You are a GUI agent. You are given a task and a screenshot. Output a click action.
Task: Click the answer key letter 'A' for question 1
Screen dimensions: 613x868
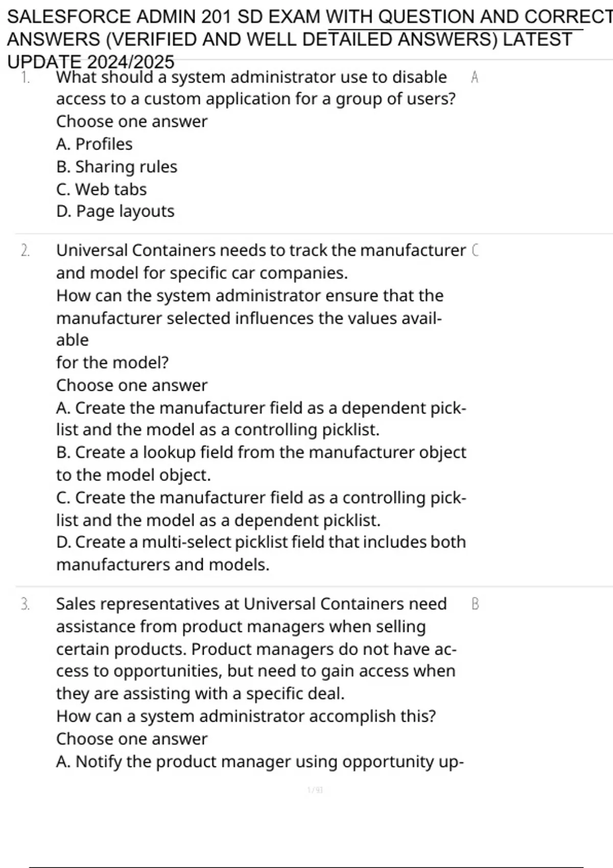[475, 78]
